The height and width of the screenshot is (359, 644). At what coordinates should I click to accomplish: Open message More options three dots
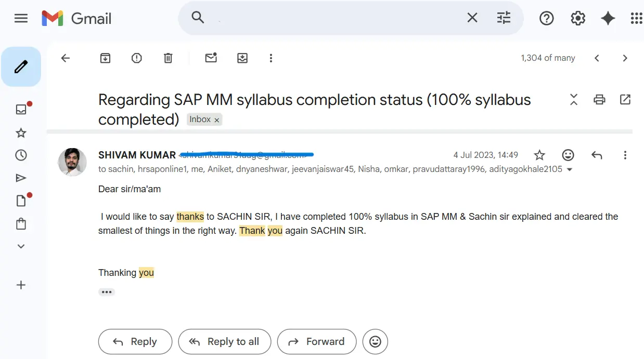(625, 155)
